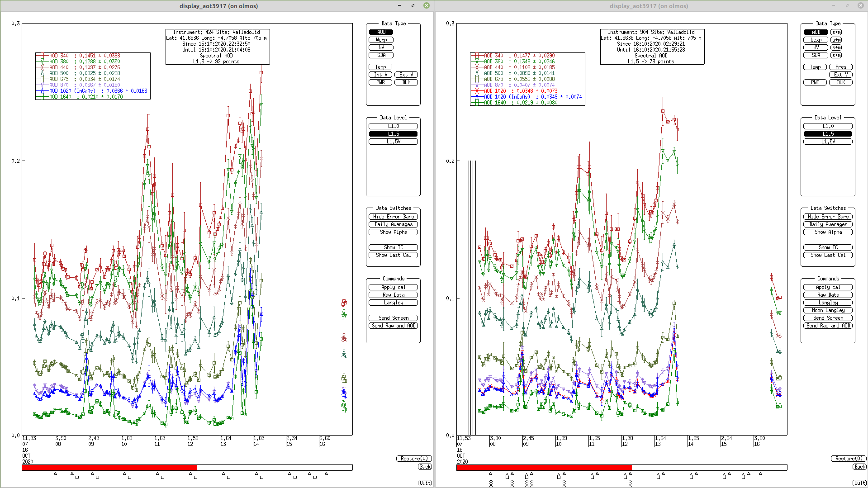Image resolution: width=868 pixels, height=488 pixels.
Task: Show Temp data in Instrument 424 window
Action: [x=380, y=67]
